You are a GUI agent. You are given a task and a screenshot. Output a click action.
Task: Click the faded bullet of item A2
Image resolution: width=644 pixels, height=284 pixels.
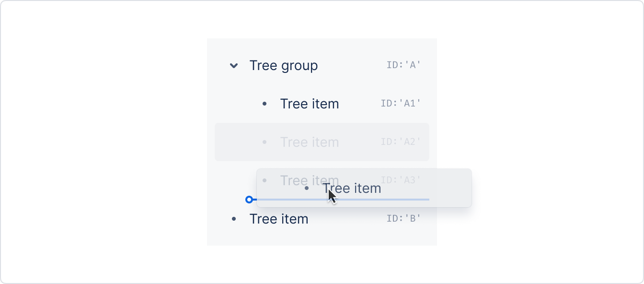[264, 142]
